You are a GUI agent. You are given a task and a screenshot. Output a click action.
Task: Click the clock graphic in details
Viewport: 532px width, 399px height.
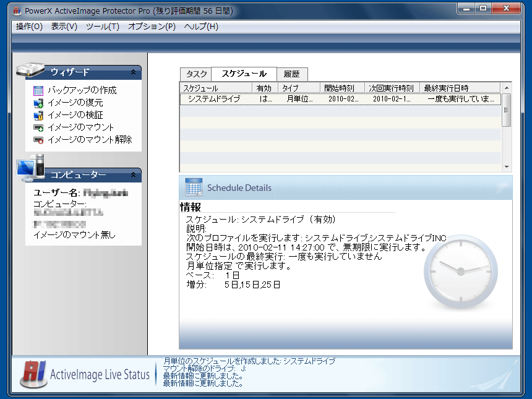[461, 272]
